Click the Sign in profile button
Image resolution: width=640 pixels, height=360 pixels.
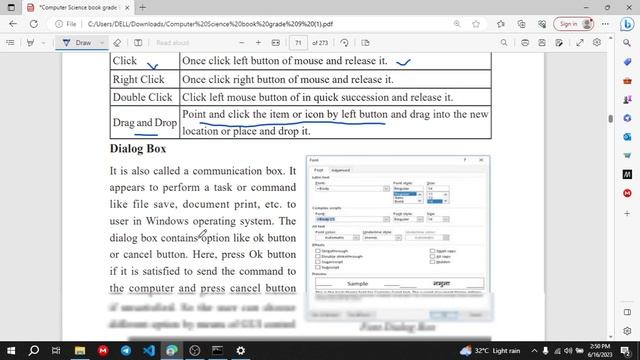pyautogui.click(x=573, y=24)
